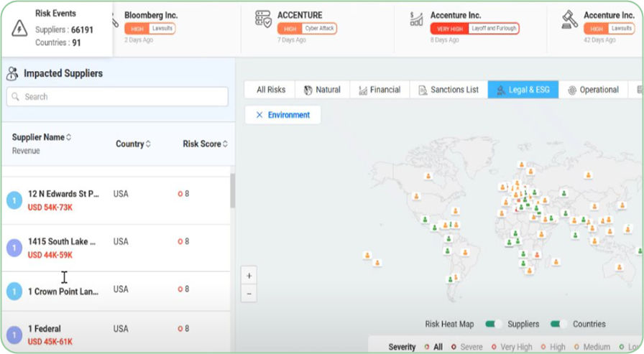This screenshot has width=644, height=354.
Task: Zoom out the map with the minus button
Action: pyautogui.click(x=249, y=294)
